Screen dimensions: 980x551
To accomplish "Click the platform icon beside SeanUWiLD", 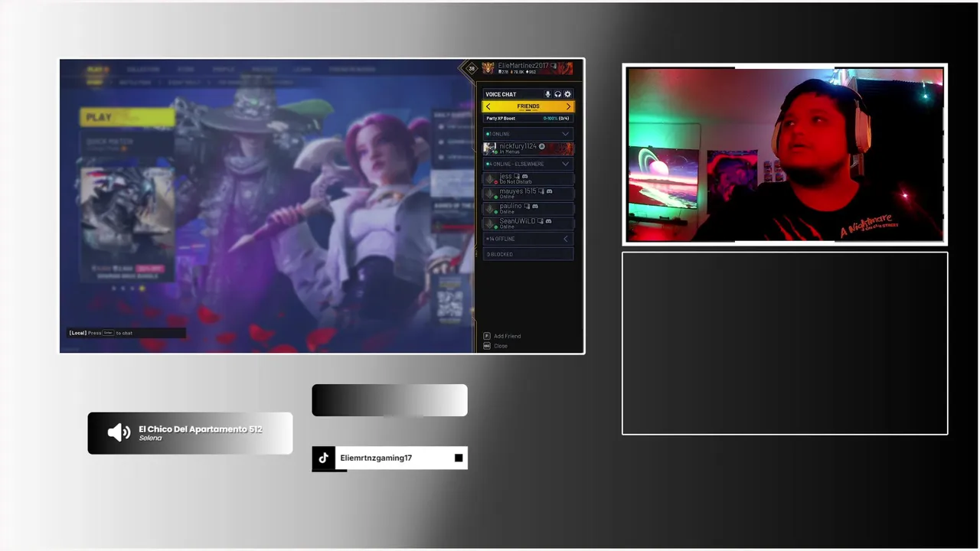I will 541,221.
